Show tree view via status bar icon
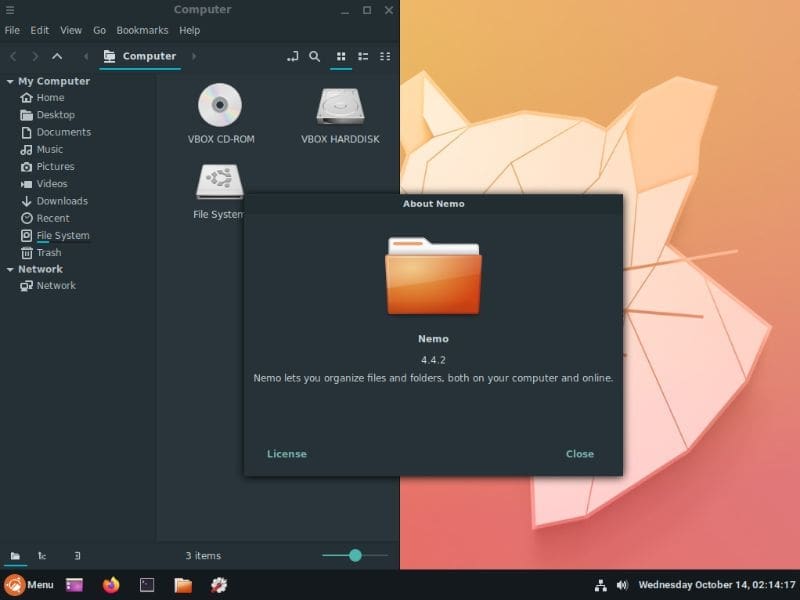This screenshot has width=800, height=600. pyautogui.click(x=42, y=556)
